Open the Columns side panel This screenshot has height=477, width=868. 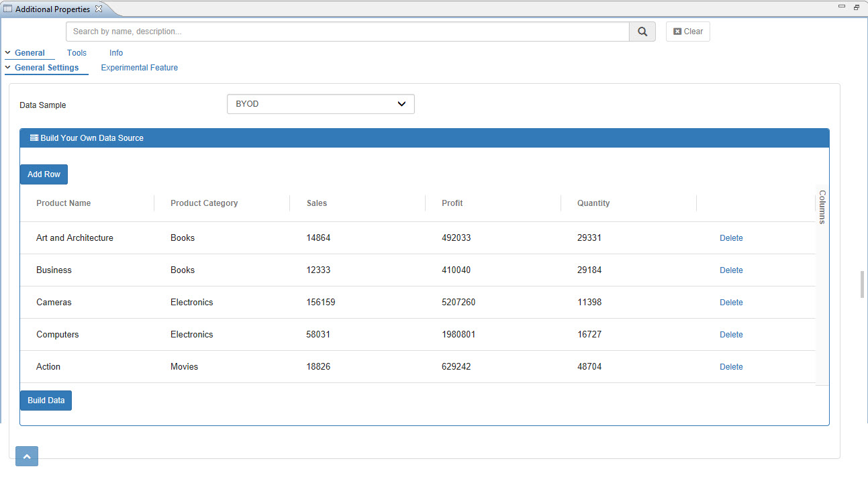pos(822,207)
